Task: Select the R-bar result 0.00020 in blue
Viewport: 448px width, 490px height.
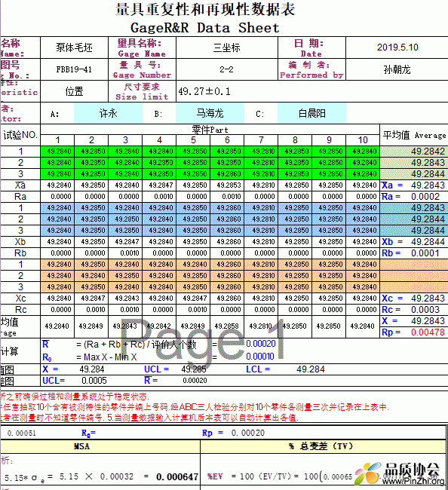Action: tap(261, 344)
